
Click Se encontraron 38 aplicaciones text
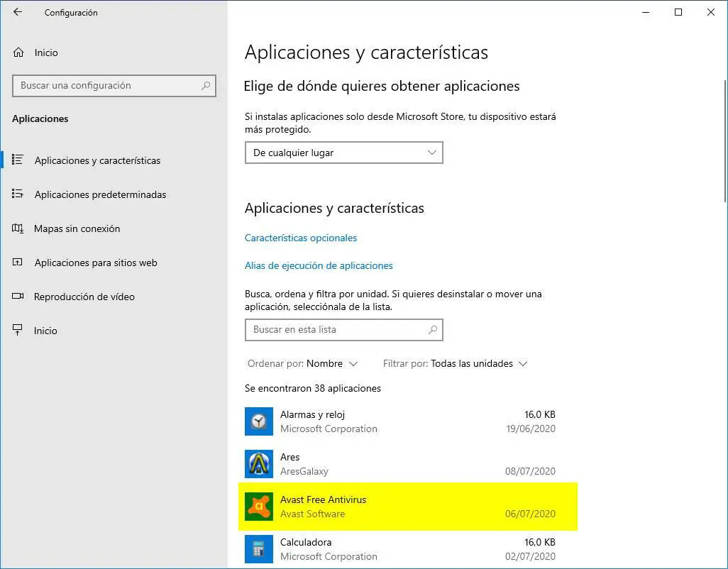[x=312, y=388]
